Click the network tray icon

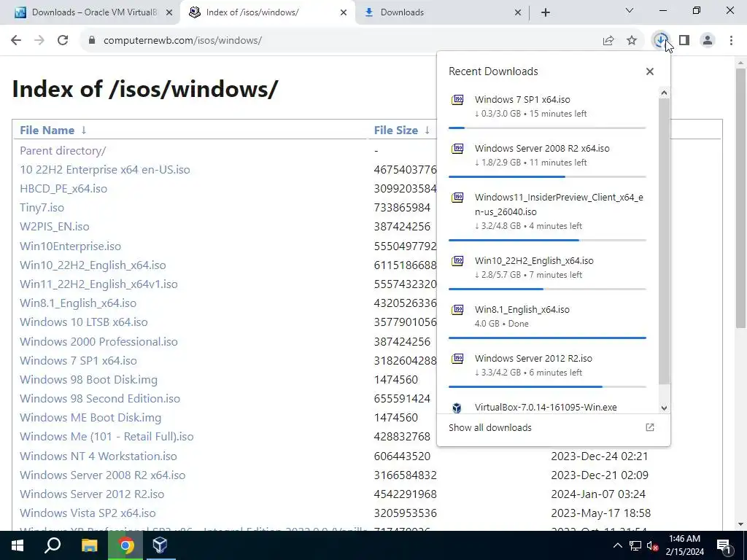pyautogui.click(x=635, y=545)
